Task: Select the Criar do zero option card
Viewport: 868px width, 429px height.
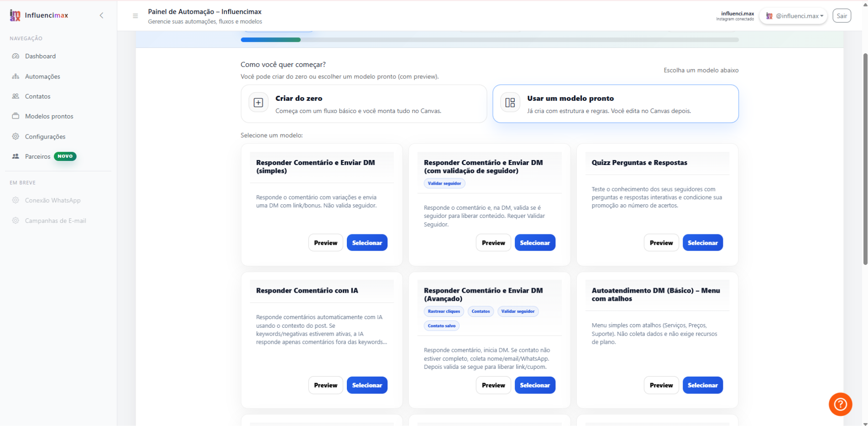Action: coord(364,103)
